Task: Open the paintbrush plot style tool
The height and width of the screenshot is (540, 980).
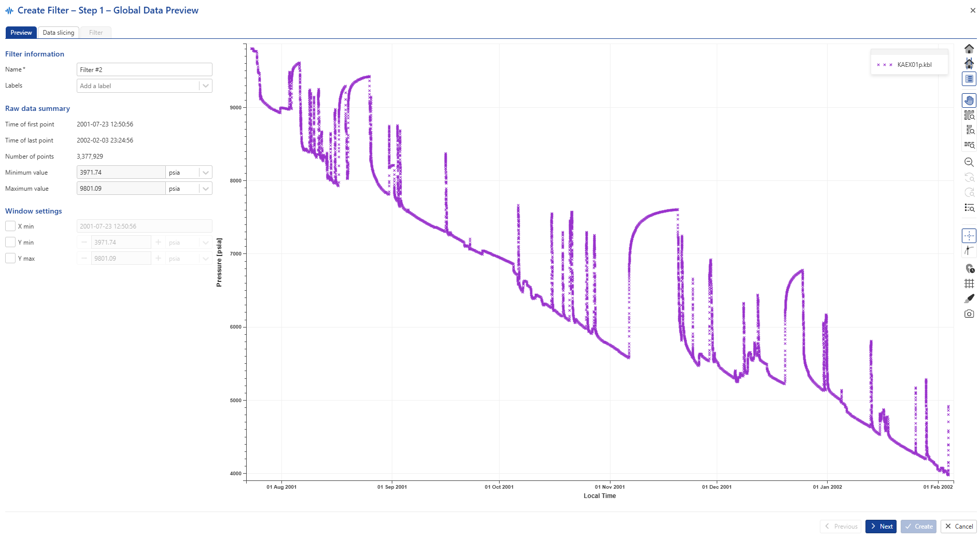Action: [x=969, y=299]
